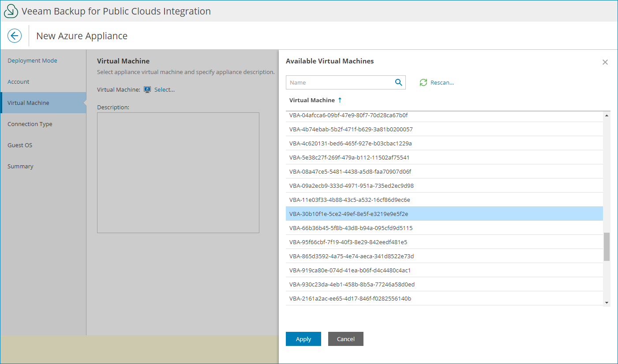Expand the Connection Type step
Image resolution: width=618 pixels, height=364 pixels.
(x=30, y=124)
